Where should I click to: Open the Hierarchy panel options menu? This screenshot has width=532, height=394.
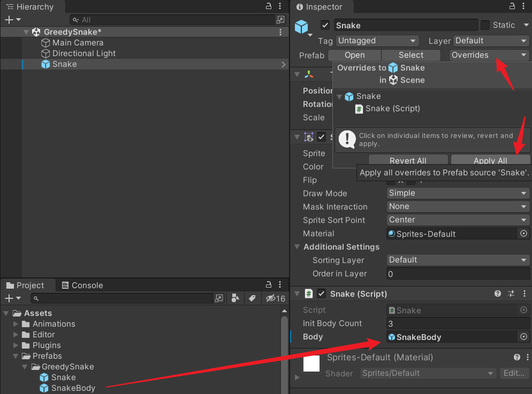click(x=280, y=6)
